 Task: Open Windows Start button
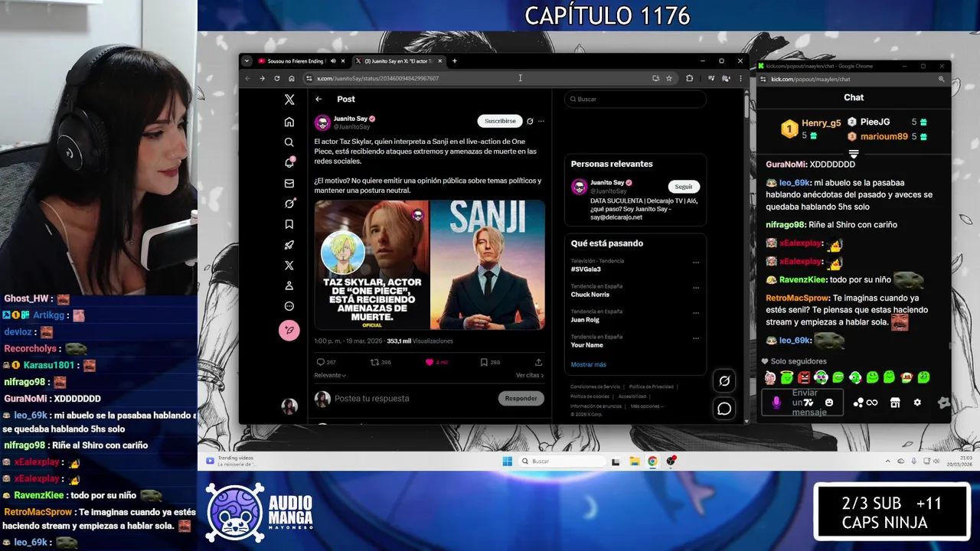[507, 461]
